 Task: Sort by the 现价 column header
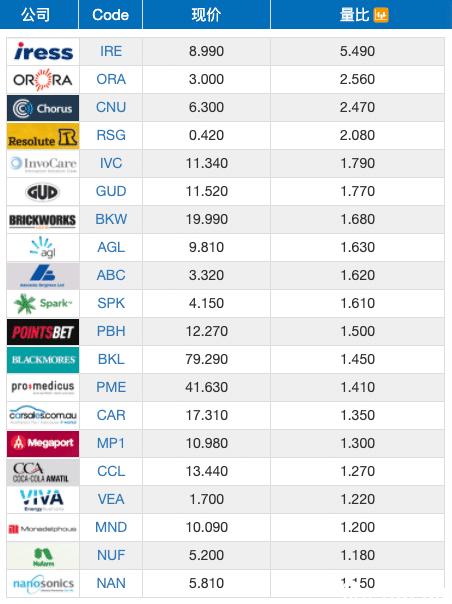pos(207,15)
